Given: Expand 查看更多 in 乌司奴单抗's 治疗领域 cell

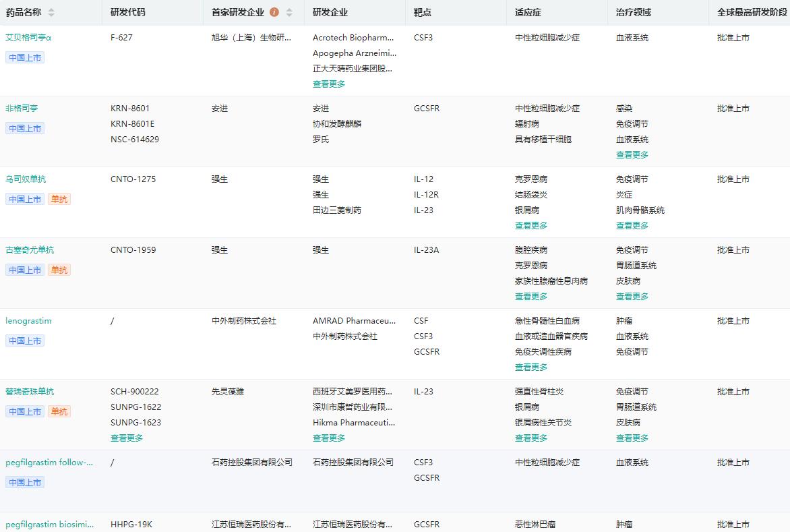Looking at the screenshot, I should click(632, 225).
